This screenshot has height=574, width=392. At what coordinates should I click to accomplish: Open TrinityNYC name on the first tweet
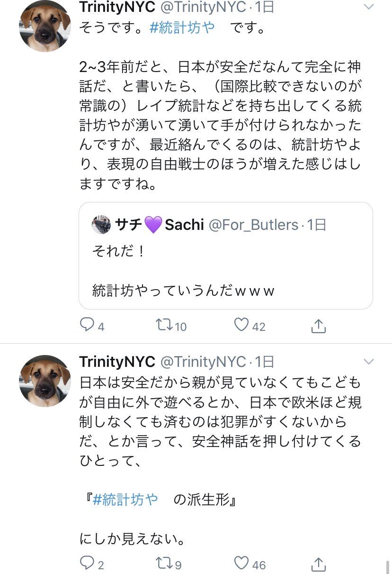(117, 7)
